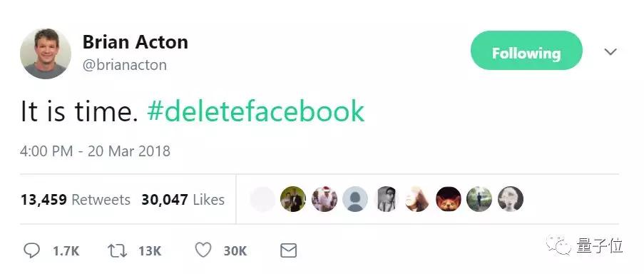The image size is (644, 274).
Task: Open Brian Acton's profile photo
Action: 45,54
